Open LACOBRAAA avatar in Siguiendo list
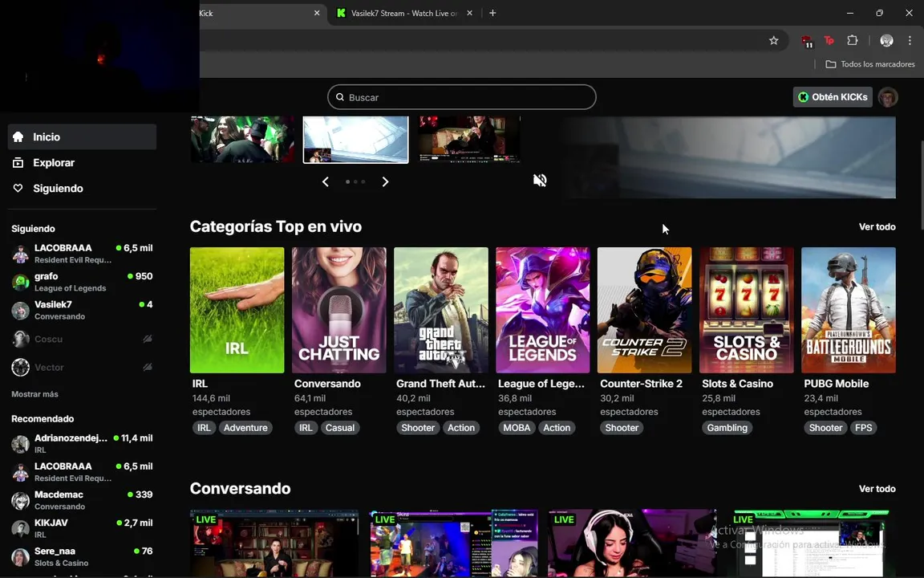Screen dimensions: 924x578 21,254
